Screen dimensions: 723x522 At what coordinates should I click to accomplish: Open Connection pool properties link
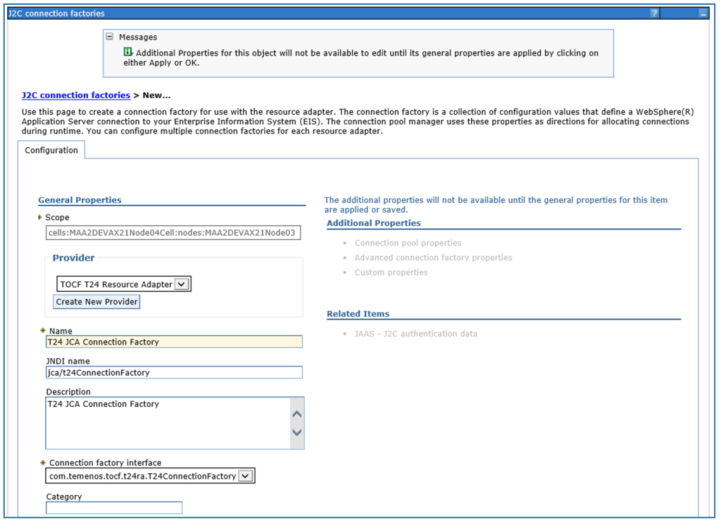(408, 243)
